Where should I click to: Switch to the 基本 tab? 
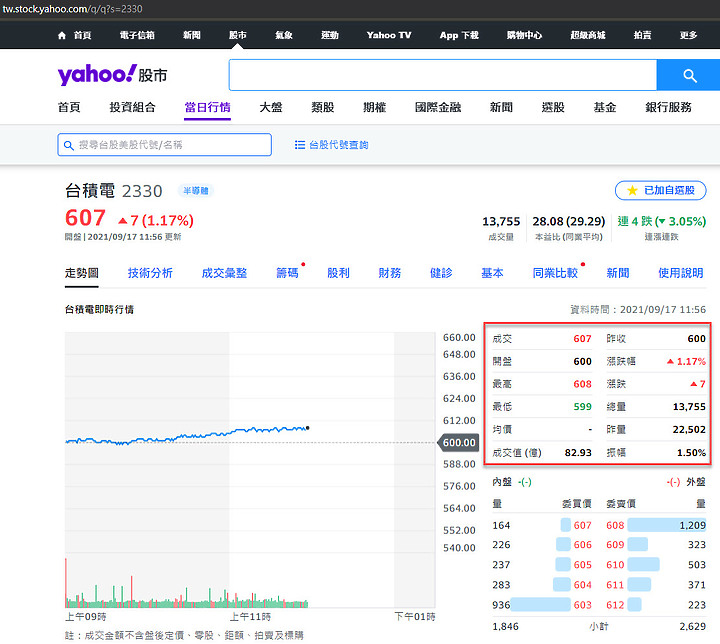tap(492, 273)
